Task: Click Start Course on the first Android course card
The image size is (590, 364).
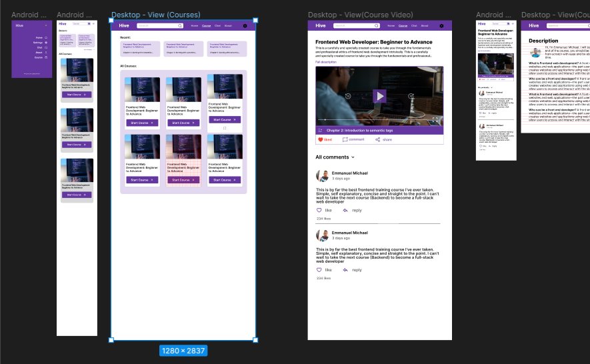Action: [x=77, y=95]
